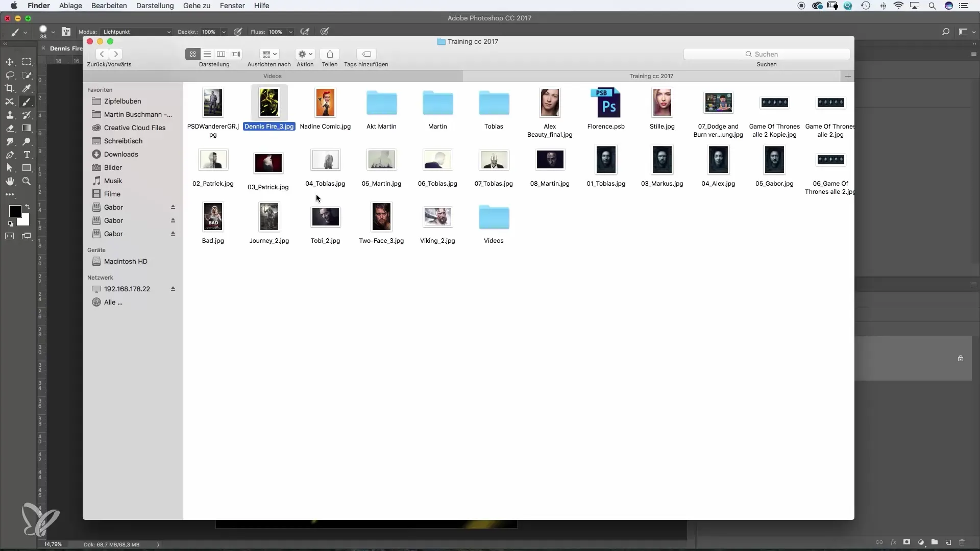Screen dimensions: 980x551
Task: Click the Teilen share button
Action: click(x=330, y=54)
